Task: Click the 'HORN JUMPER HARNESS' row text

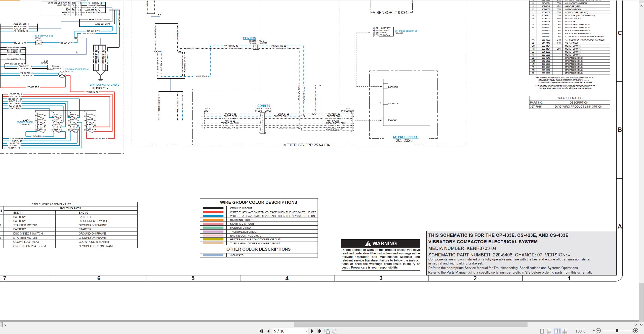Action: (577, 30)
